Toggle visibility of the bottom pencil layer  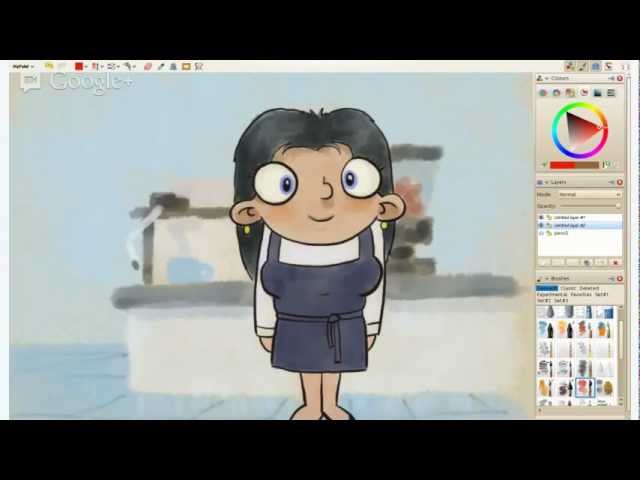click(x=541, y=233)
